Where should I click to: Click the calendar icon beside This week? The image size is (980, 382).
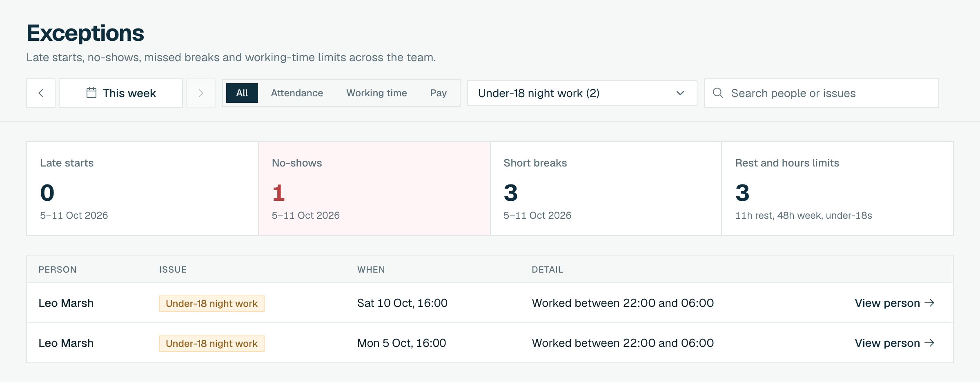point(91,93)
